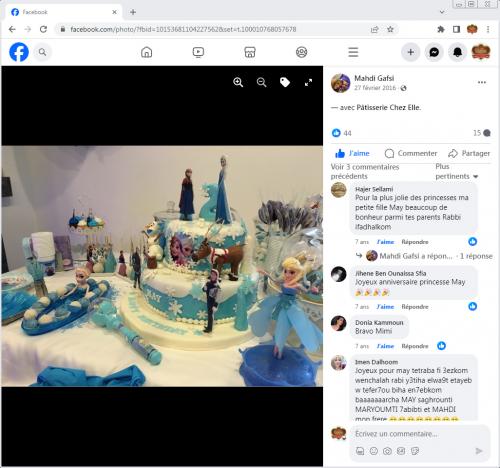Open Donia Kammoun's profile
Screen dimensions: 500x468
click(x=379, y=323)
